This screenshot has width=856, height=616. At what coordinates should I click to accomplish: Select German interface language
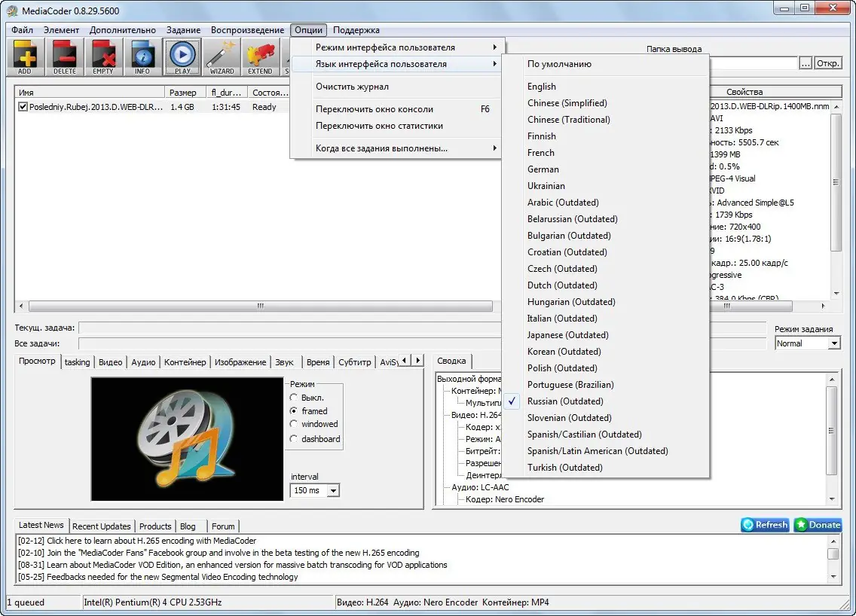point(605,169)
